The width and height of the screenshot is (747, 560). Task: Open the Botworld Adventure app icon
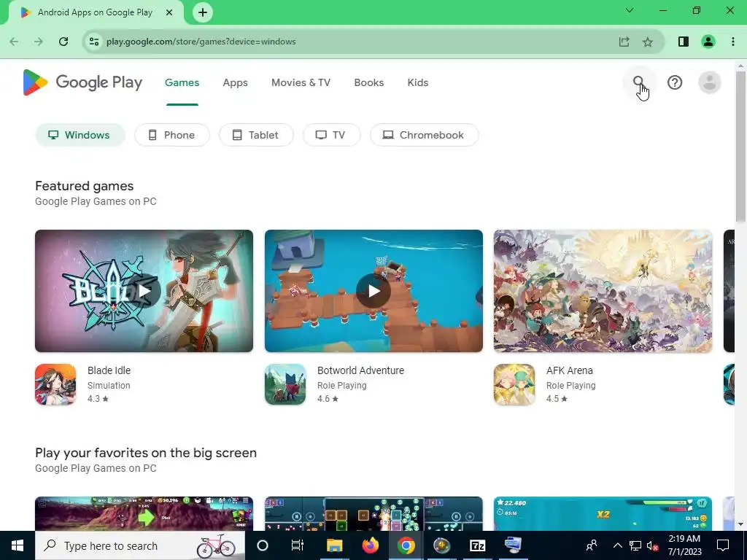285,384
